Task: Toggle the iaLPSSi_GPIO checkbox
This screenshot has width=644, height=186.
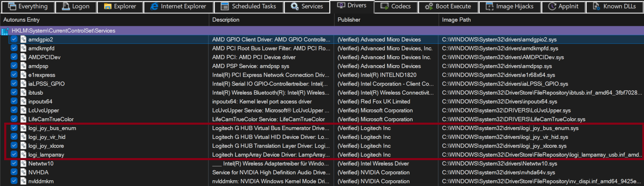Action: pos(14,84)
